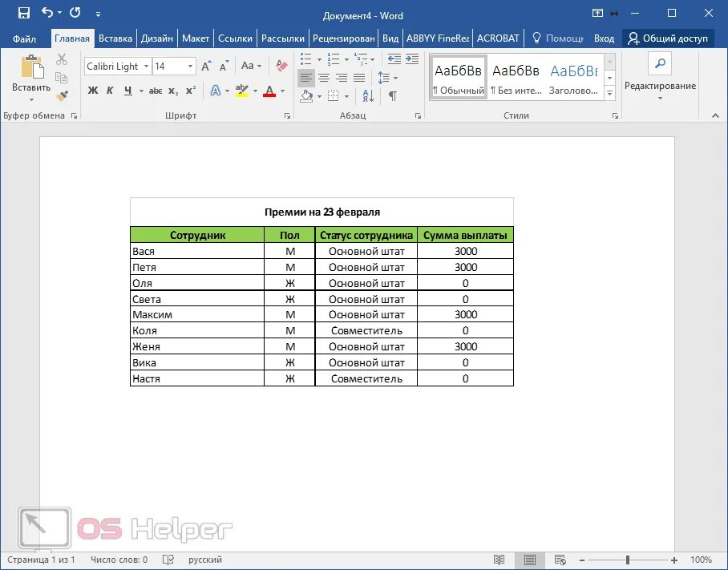This screenshot has width=728, height=570.
Task: Open the font color dropdown arrow
Action: (282, 91)
